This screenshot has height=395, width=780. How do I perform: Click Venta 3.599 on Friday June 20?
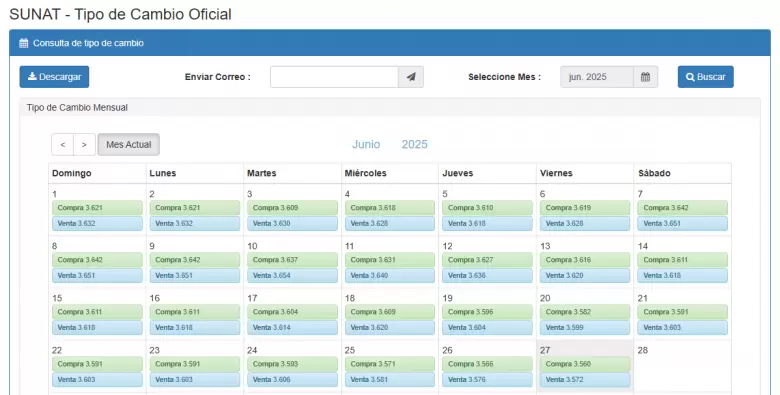click(585, 327)
